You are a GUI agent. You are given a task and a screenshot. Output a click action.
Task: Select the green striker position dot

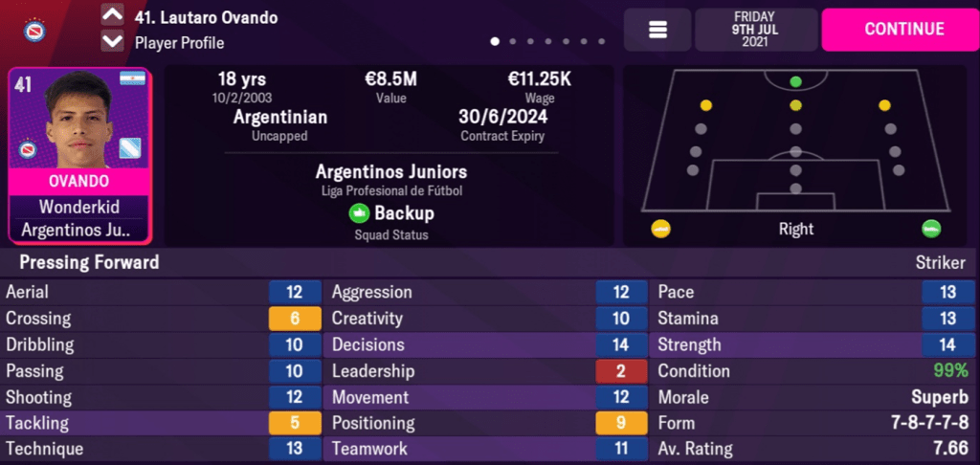point(795,81)
